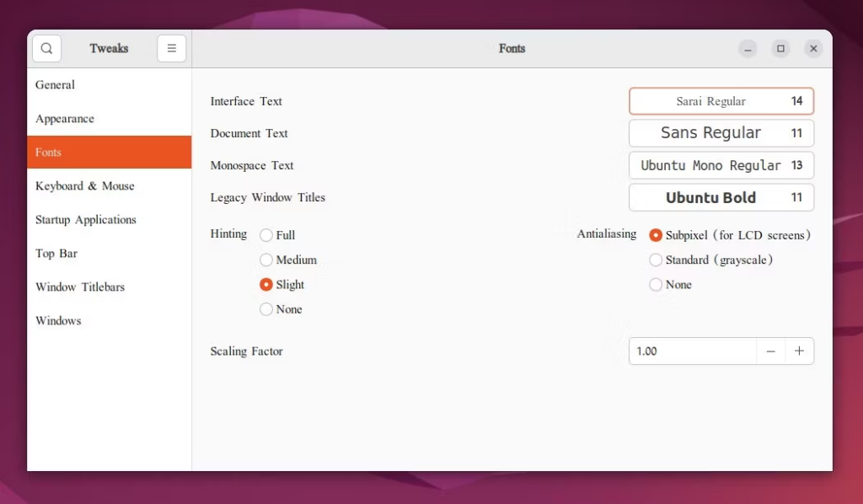
Task: Switch to Top Bar settings
Action: (109, 253)
